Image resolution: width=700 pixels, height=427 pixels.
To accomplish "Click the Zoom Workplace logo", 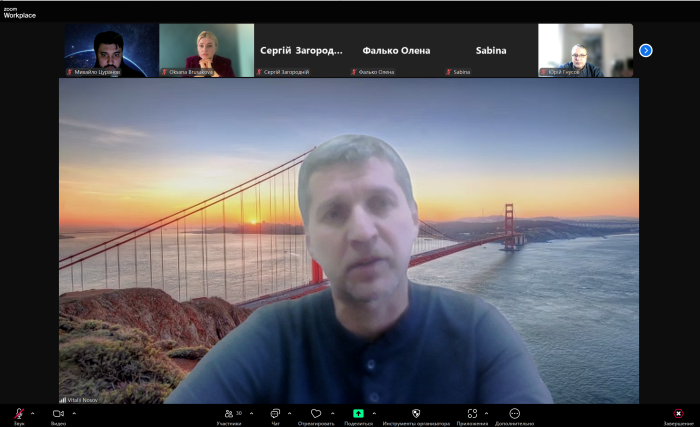I will (19, 11).
